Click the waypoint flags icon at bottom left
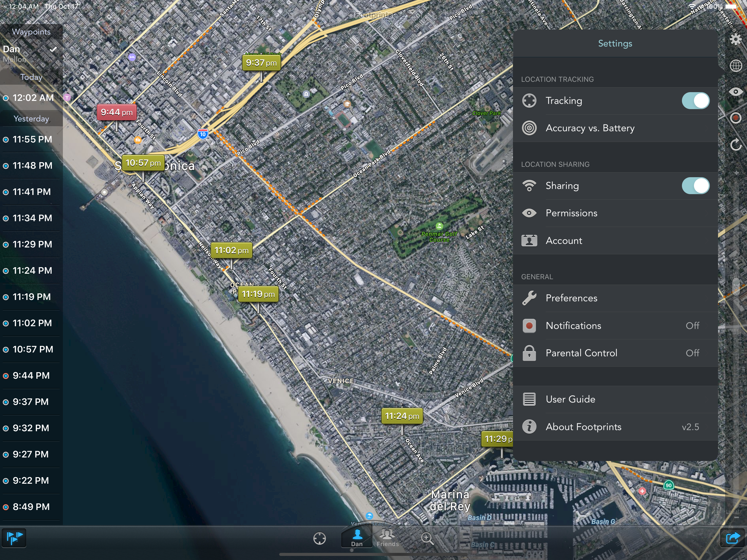Image resolution: width=747 pixels, height=560 pixels. (14, 538)
